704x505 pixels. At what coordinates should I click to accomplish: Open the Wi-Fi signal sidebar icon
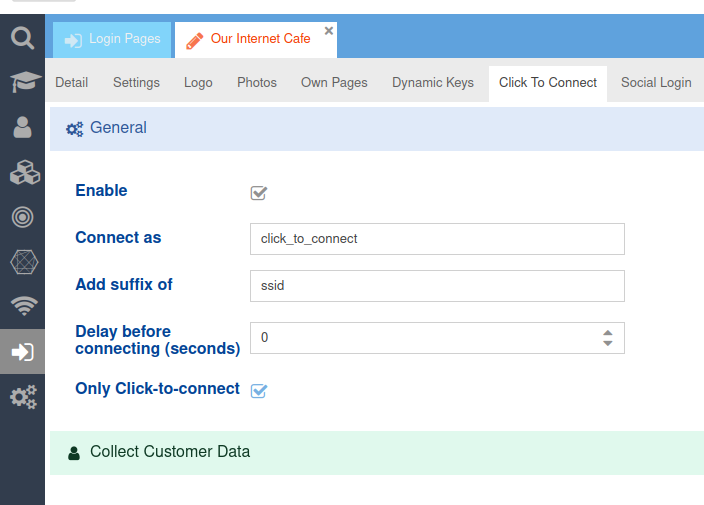(x=22, y=306)
